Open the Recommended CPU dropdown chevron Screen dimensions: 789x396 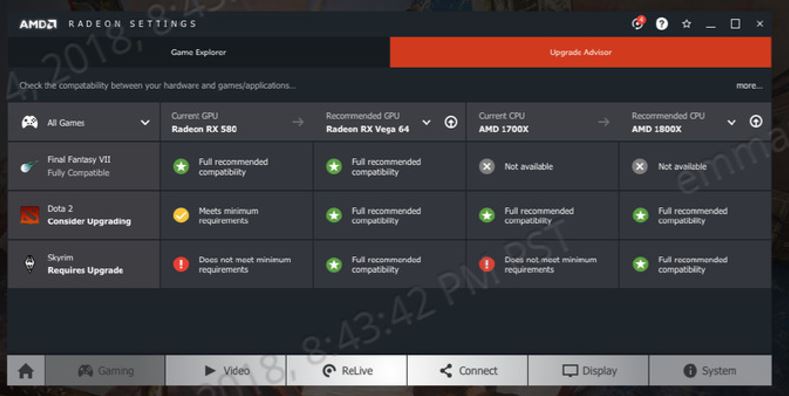coord(732,122)
